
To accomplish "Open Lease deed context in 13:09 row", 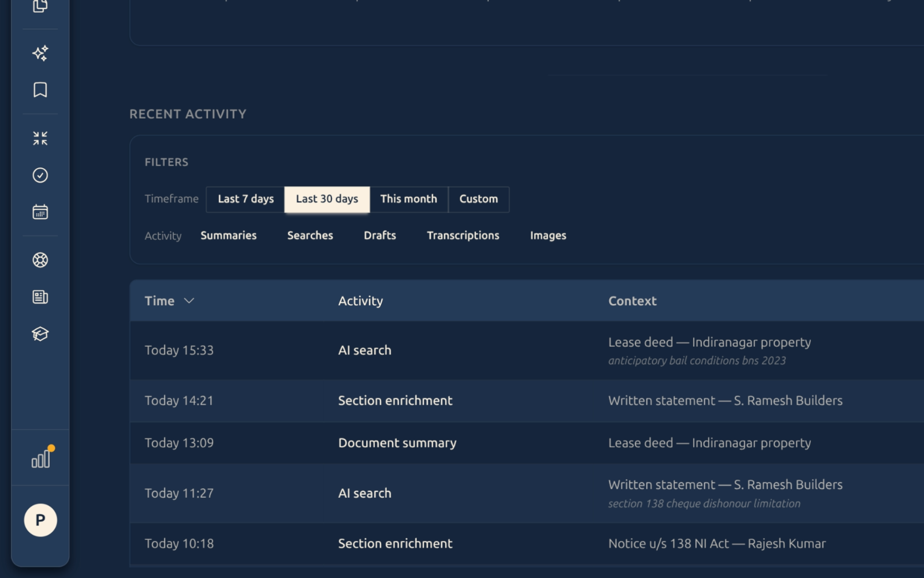I will 709,443.
